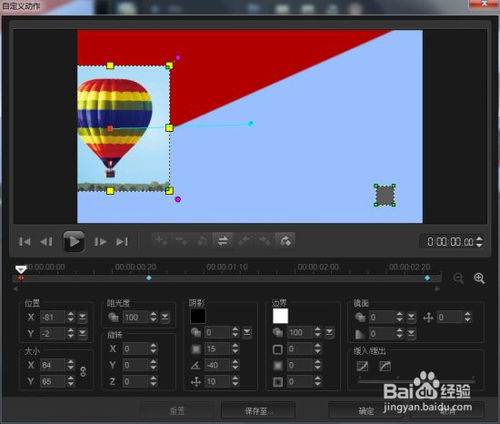Viewport: 500px width, 424px height.
Task: Click the size X value field
Action: click(53, 365)
